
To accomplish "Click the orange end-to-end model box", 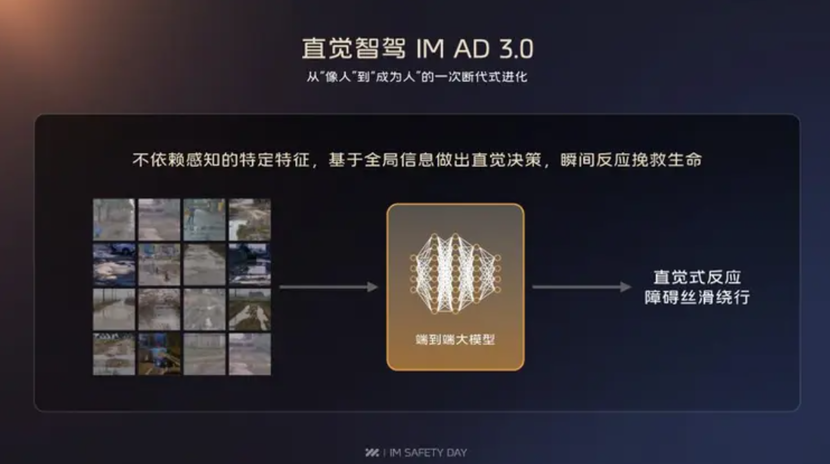I will [x=455, y=287].
